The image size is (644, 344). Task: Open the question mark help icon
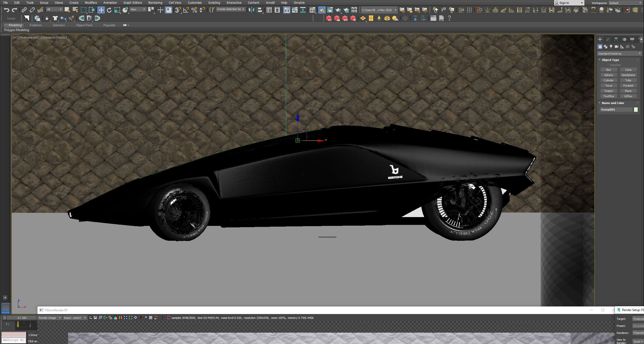coord(449,18)
